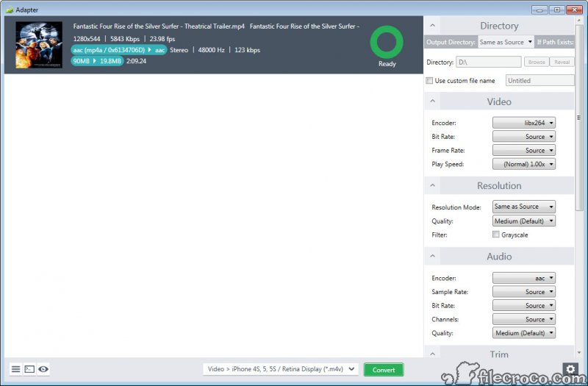Image resolution: width=588 pixels, height=386 pixels.
Task: Open the hamburger menu icon at bottom left
Action: (15, 369)
